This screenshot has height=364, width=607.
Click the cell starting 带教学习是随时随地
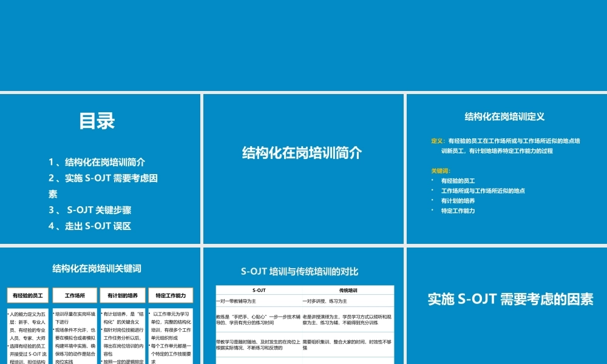pyautogui.click(x=259, y=345)
